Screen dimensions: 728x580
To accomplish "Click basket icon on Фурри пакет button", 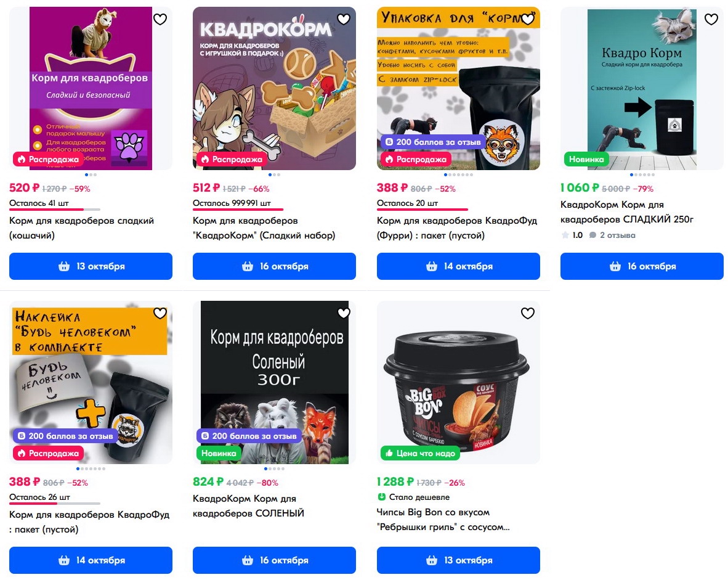I will [432, 266].
